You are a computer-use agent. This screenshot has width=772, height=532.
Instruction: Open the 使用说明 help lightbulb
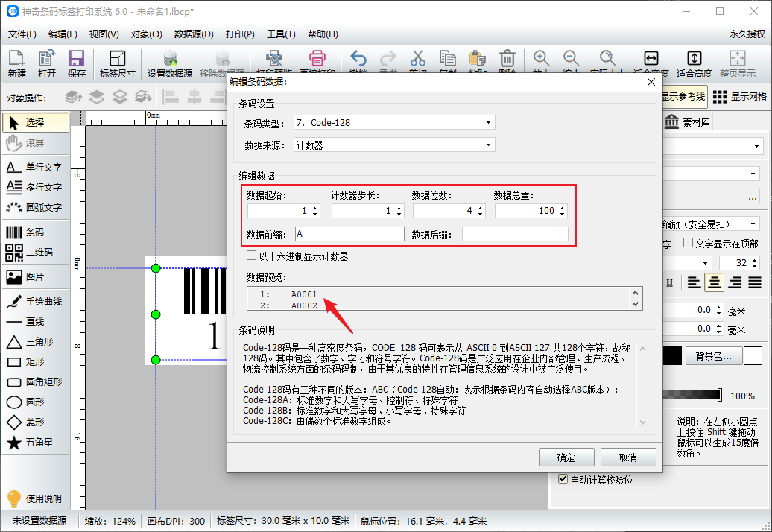[34, 498]
